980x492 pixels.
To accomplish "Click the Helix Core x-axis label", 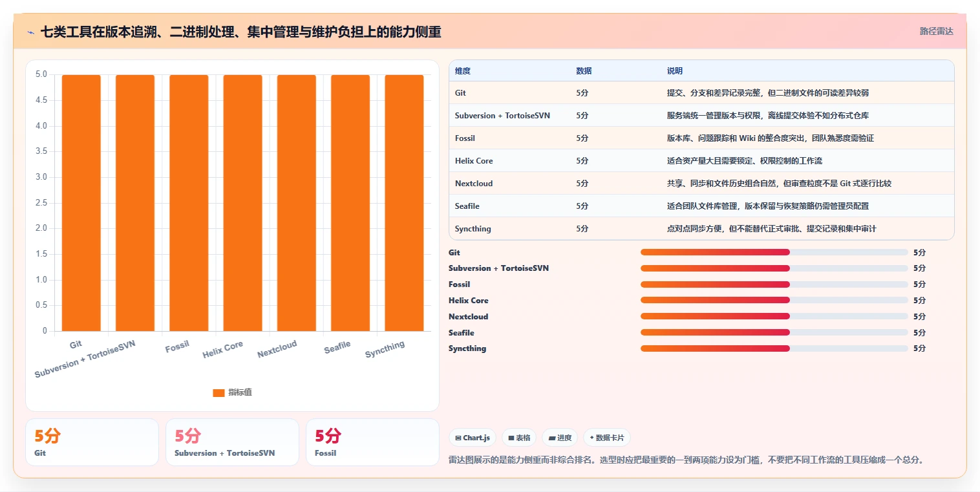I will point(223,350).
